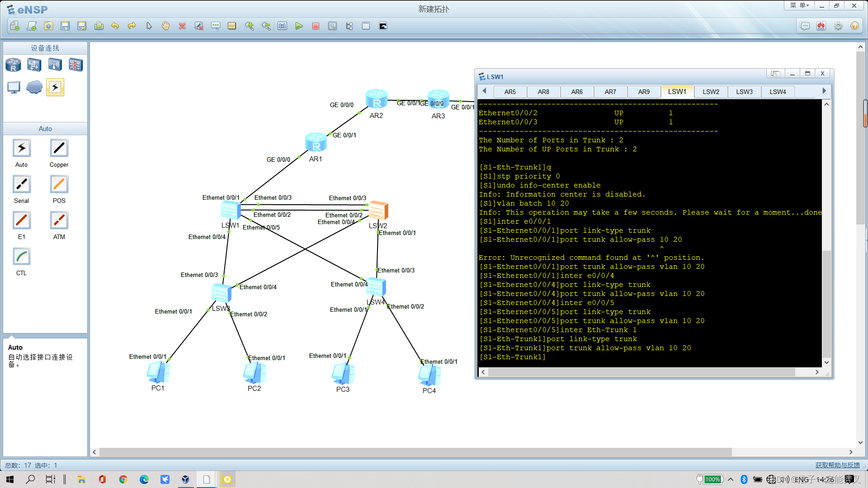Open Chrome from the Windows taskbar
Image resolution: width=868 pixels, height=488 pixels.
click(123, 479)
